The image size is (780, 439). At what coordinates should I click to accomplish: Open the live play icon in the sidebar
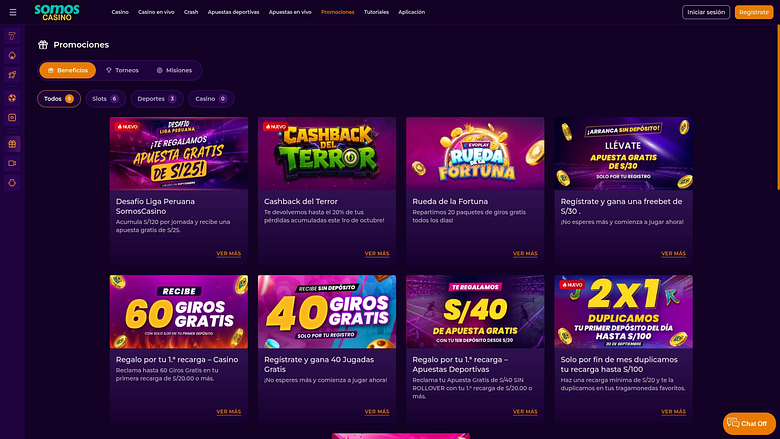click(12, 117)
